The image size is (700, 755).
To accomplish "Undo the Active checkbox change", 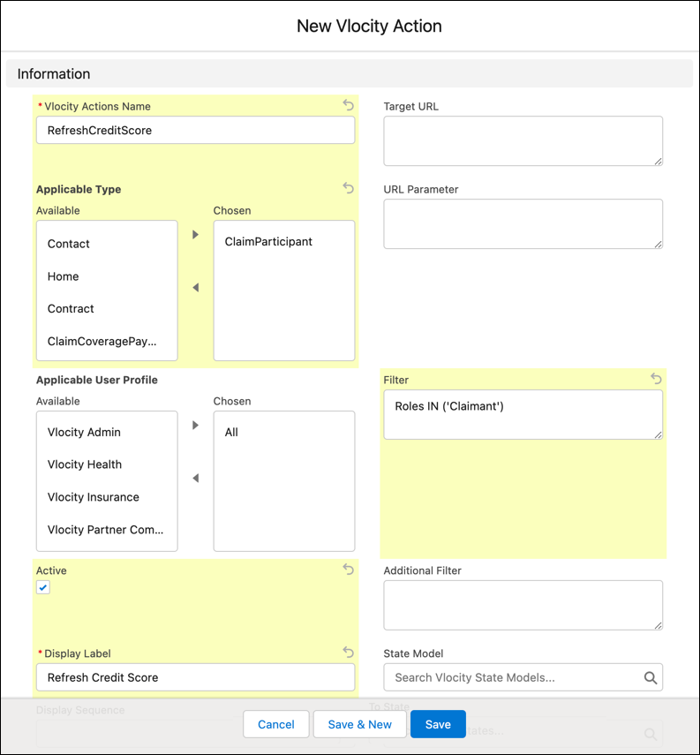I will point(348,570).
